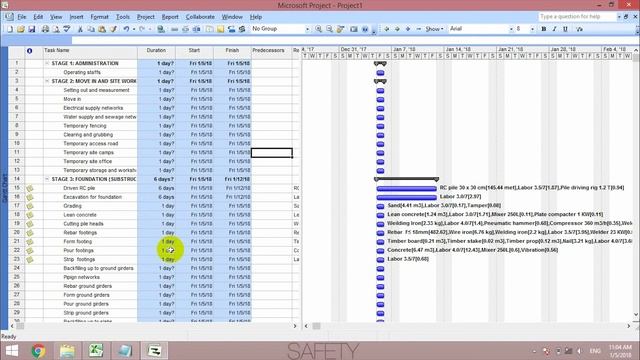The width and height of the screenshot is (640, 360).
Task: Click the vertical scrollbar down arrow
Action: [x=636, y=315]
